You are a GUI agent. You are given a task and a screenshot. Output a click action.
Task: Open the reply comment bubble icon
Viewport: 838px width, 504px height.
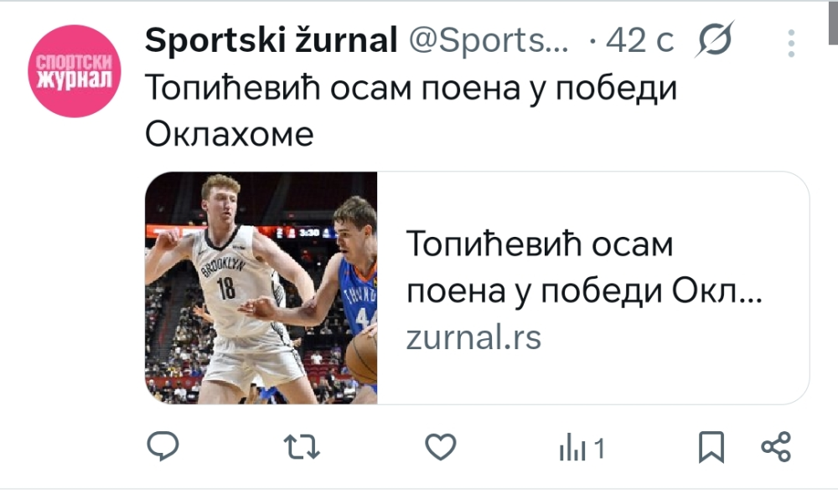(163, 445)
